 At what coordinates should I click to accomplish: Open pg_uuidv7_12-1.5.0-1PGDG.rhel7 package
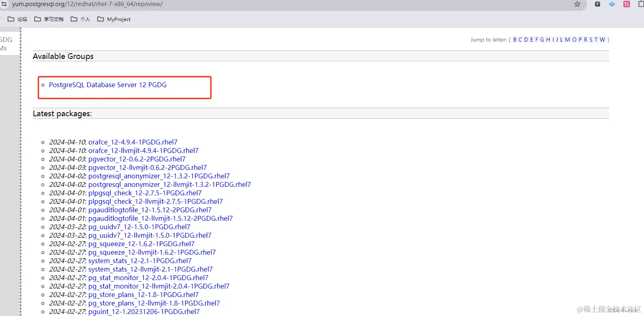click(139, 227)
